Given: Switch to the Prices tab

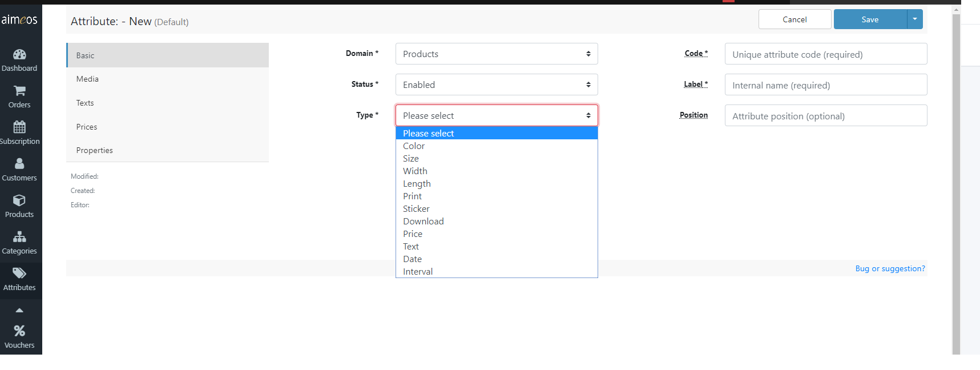Looking at the screenshot, I should 167,127.
